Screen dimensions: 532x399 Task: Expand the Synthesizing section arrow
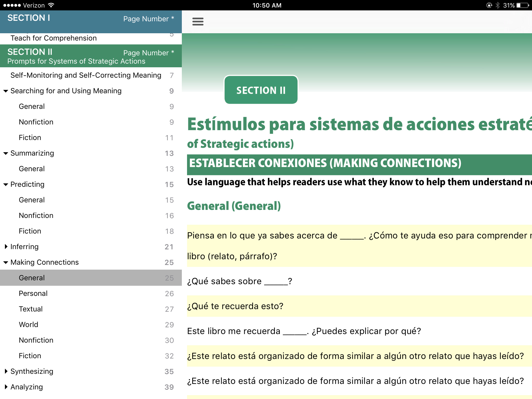pyautogui.click(x=6, y=371)
